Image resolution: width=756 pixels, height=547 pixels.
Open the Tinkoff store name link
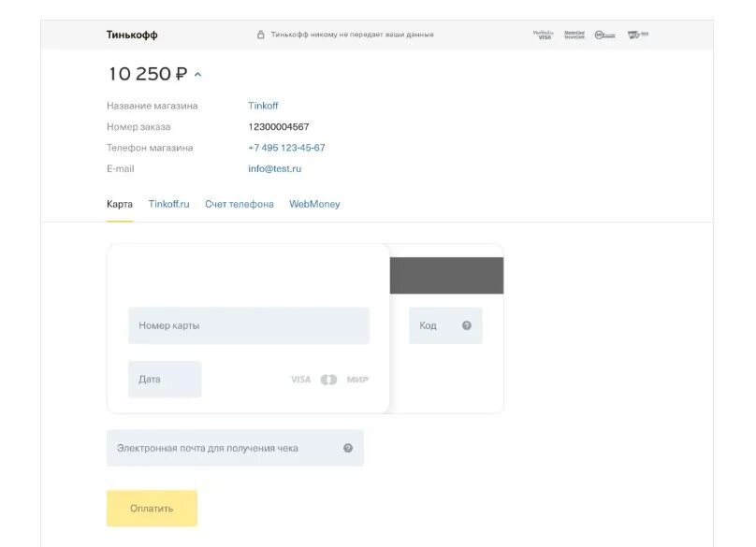[263, 106]
